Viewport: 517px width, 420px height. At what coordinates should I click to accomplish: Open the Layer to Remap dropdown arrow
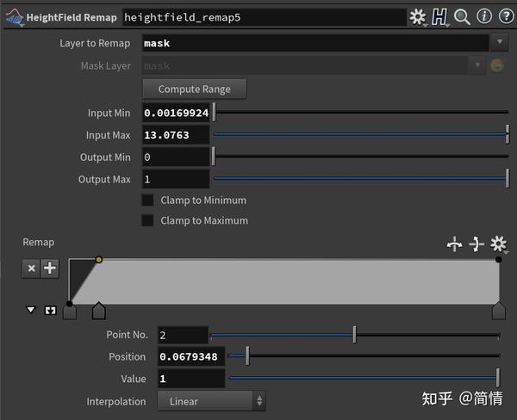[x=501, y=42]
